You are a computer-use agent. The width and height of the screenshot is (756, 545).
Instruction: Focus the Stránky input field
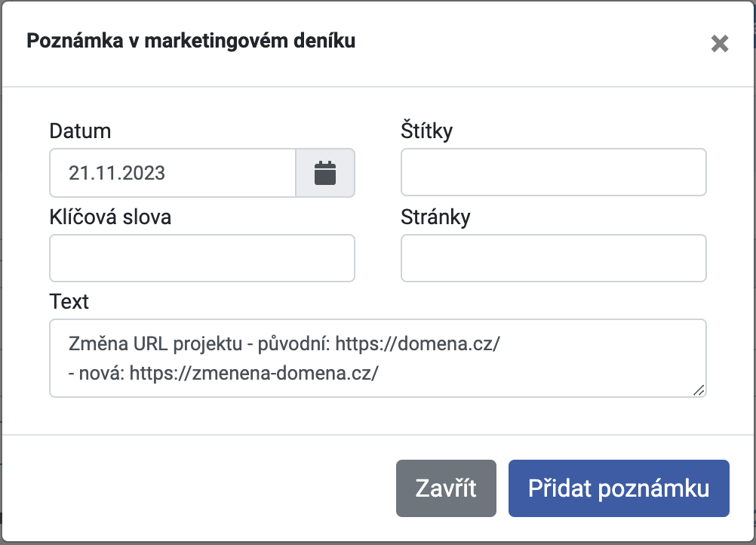pyautogui.click(x=554, y=258)
